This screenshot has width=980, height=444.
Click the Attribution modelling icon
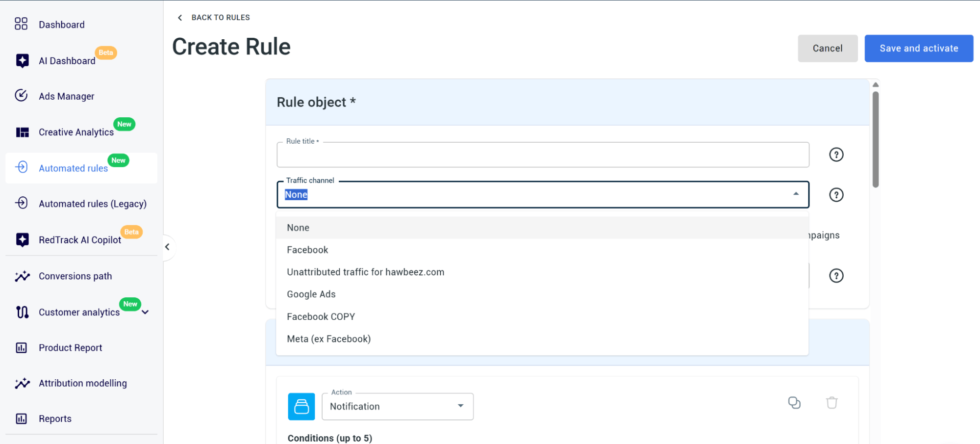[22, 383]
